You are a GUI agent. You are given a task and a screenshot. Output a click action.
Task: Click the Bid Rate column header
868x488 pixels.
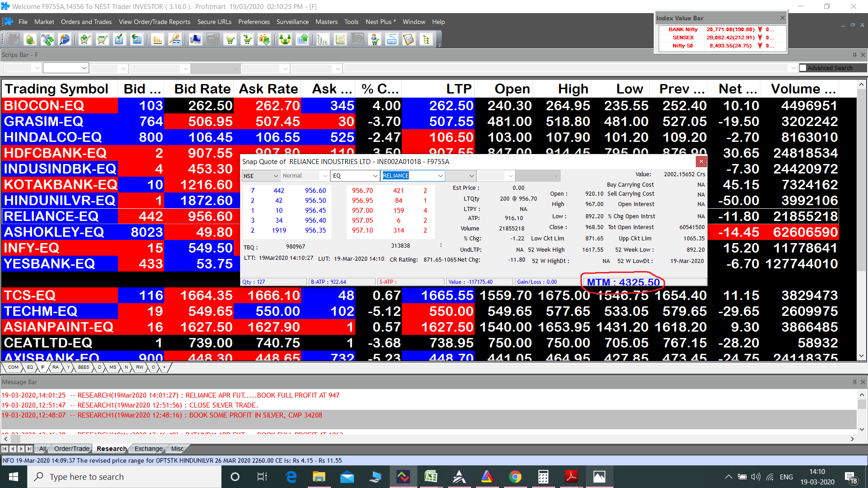point(199,89)
